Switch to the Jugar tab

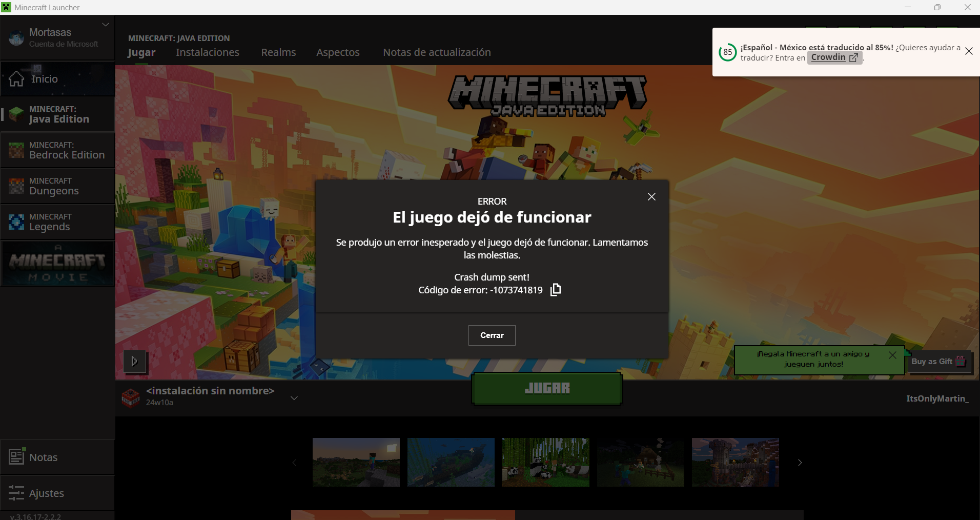[x=141, y=52]
